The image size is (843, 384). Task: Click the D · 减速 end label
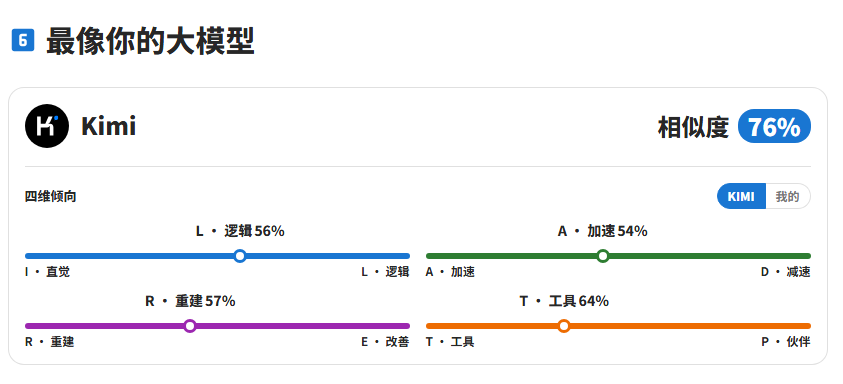785,272
